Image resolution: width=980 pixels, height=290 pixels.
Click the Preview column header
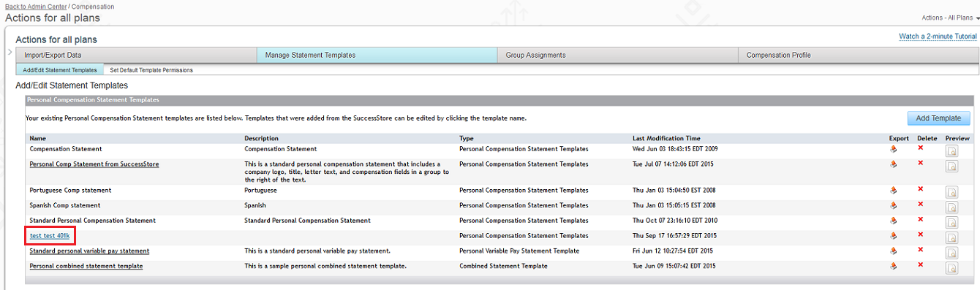tap(957, 138)
